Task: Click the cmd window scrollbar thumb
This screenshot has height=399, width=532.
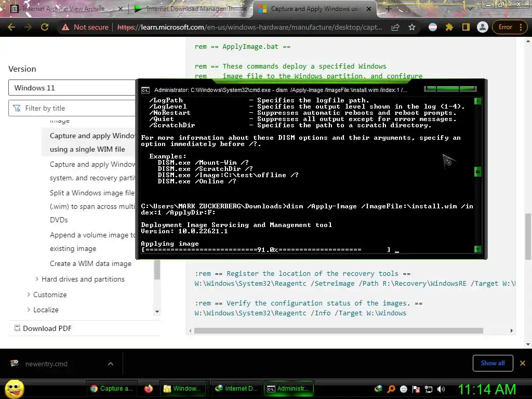Action: (477, 171)
